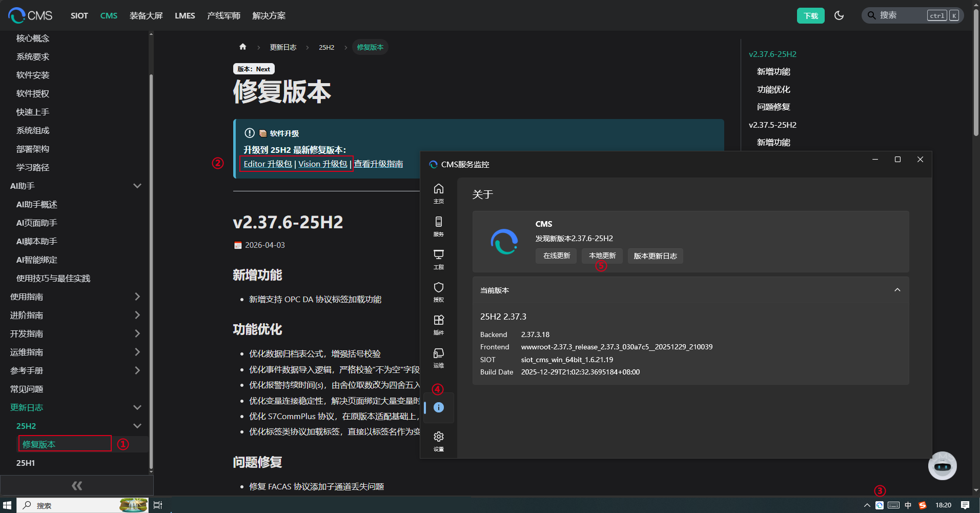The height and width of the screenshot is (513, 980).
Task: Open the 授权 shield icon
Action: [438, 291]
